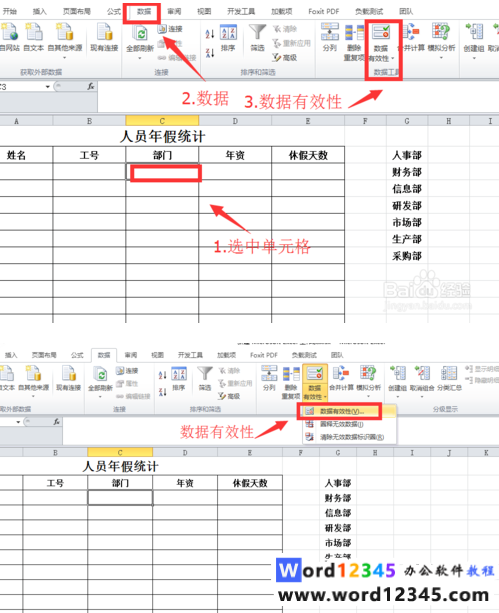Click 高级 filter icon in upper screenshot
This screenshot has width=499, height=613.
tap(277, 57)
